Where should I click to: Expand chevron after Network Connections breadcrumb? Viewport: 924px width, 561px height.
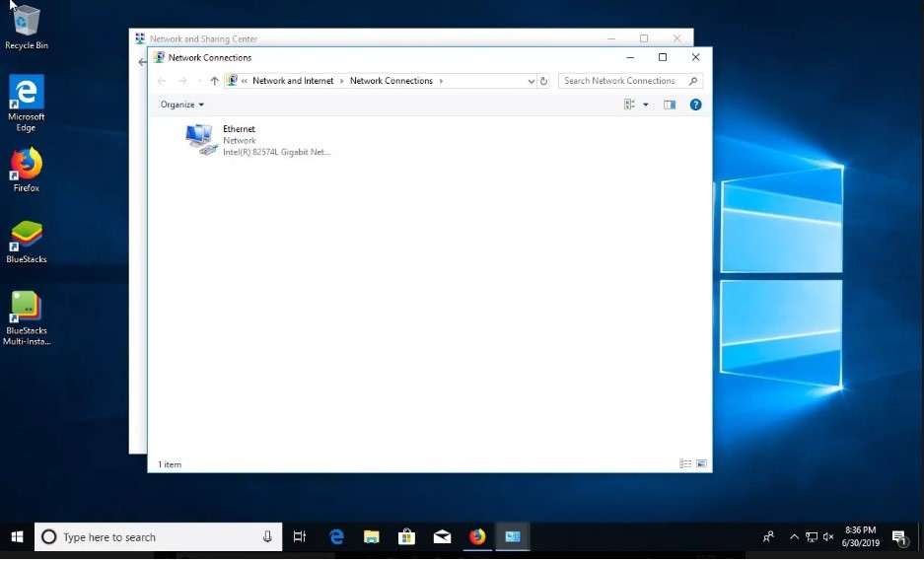[x=441, y=81]
